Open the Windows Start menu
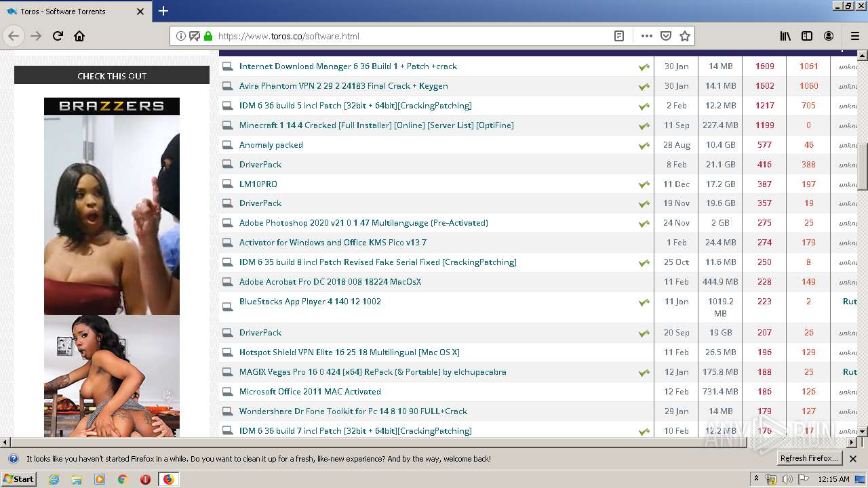The image size is (868, 488). pos(19,479)
